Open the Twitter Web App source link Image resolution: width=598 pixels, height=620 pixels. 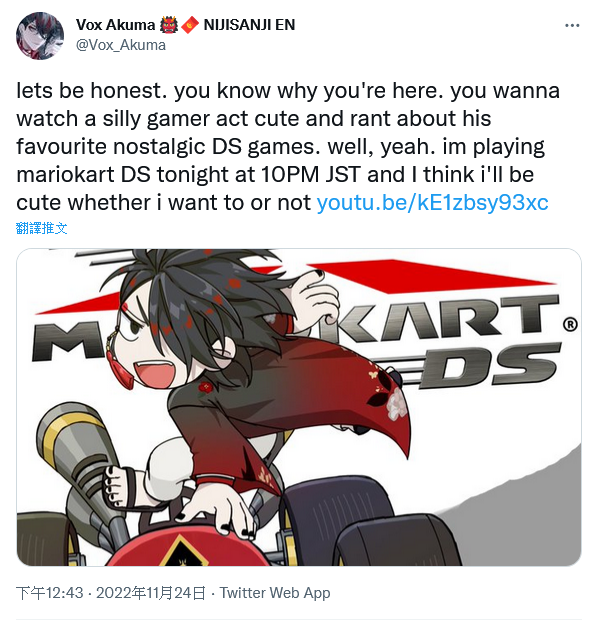point(275,593)
